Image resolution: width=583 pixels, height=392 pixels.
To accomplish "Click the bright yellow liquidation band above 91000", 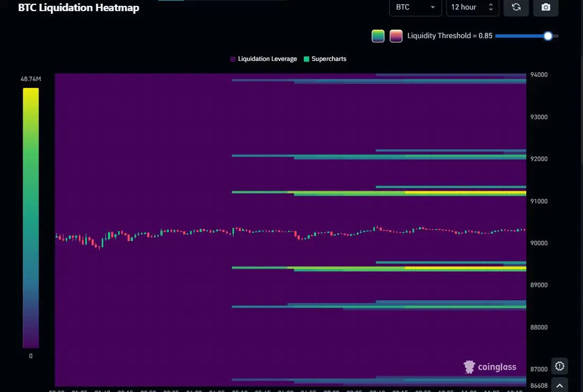I will pyautogui.click(x=465, y=193).
